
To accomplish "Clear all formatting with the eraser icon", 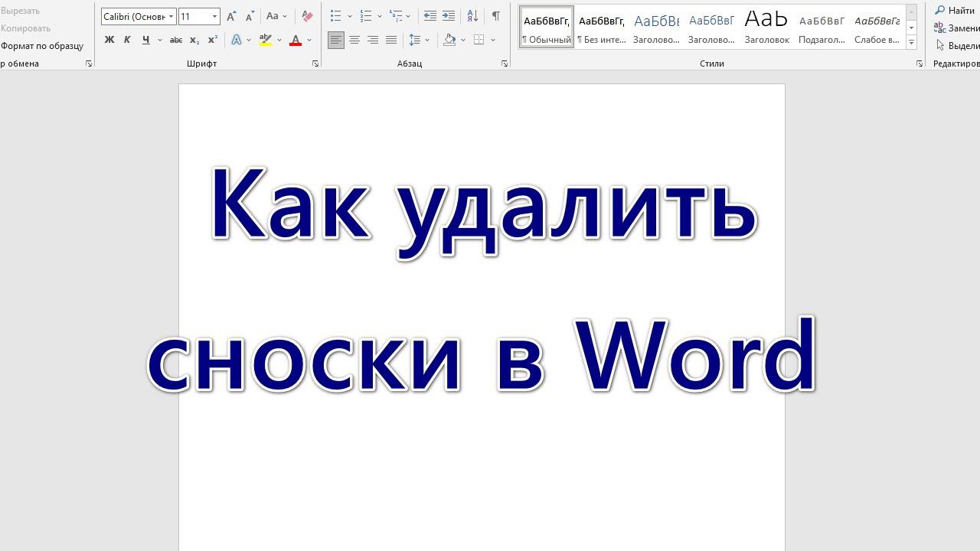I will pos(307,16).
